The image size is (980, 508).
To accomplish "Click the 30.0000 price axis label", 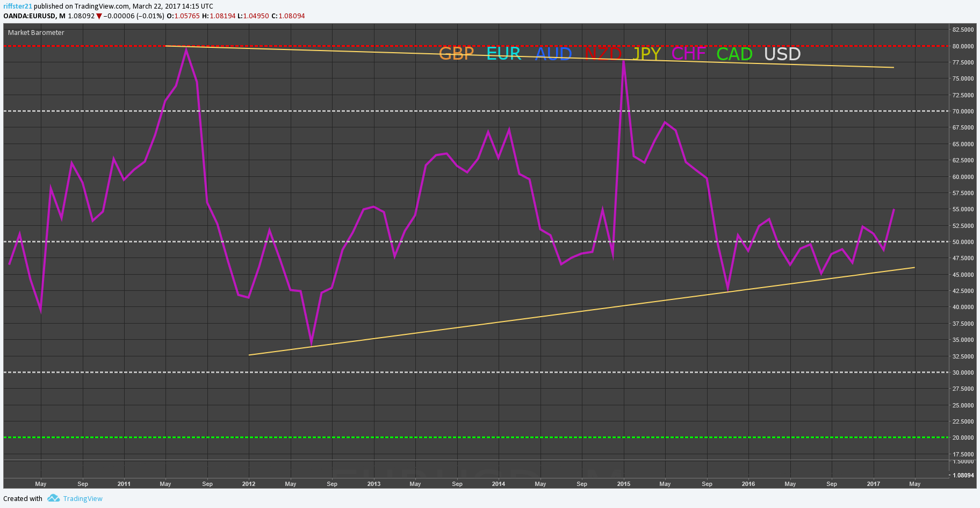I will (963, 373).
